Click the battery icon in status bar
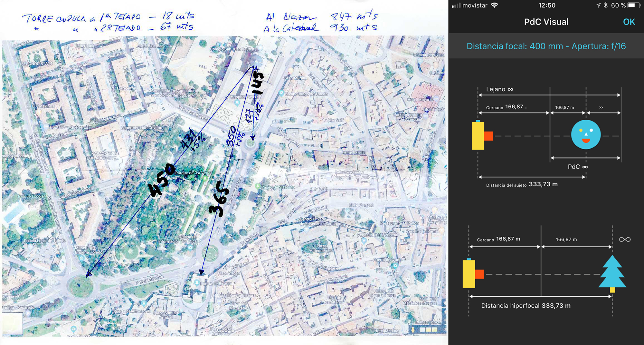644x345 pixels. click(633, 5)
